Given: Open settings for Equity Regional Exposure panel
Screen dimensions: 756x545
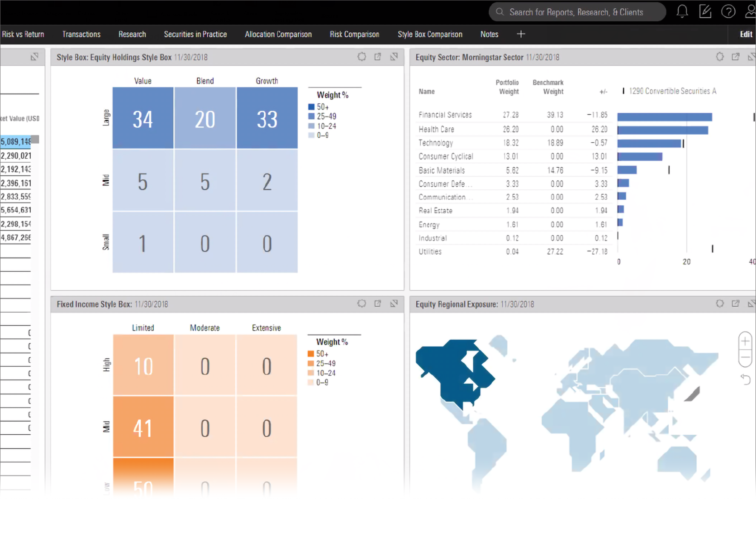Looking at the screenshot, I should [720, 304].
